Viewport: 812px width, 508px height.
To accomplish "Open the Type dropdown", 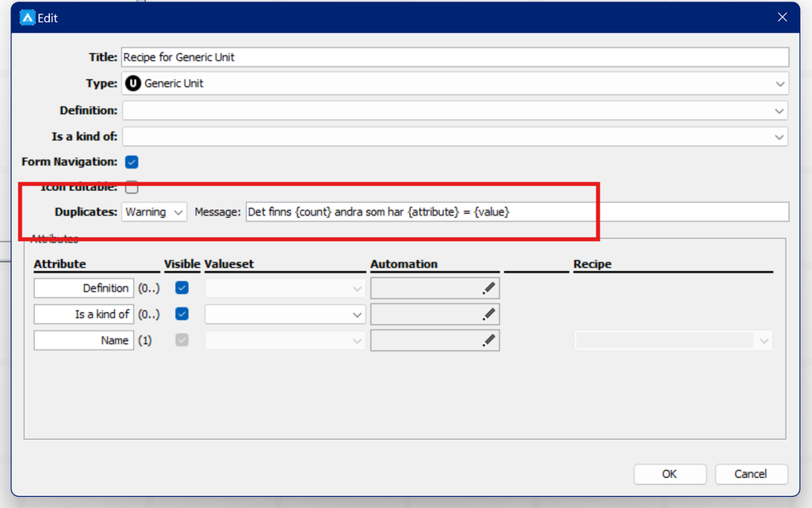I will 779,84.
